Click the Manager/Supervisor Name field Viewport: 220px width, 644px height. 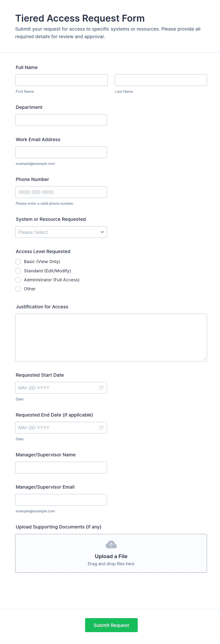pyautogui.click(x=61, y=467)
